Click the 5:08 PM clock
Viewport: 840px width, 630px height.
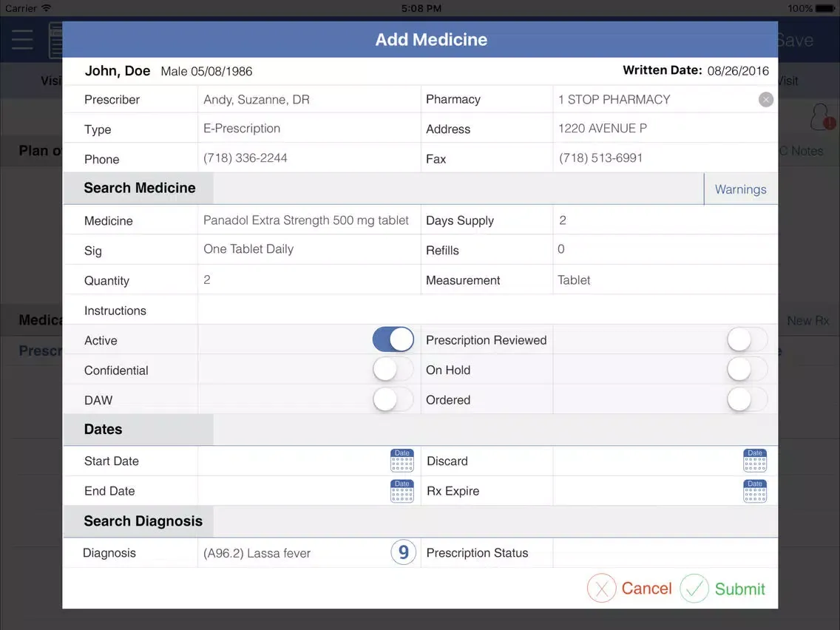point(421,8)
